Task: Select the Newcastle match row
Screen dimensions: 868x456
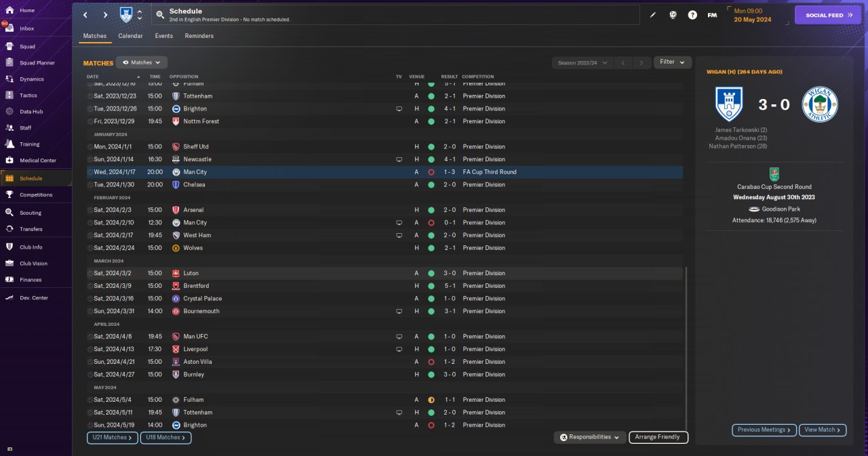Action: [384, 159]
